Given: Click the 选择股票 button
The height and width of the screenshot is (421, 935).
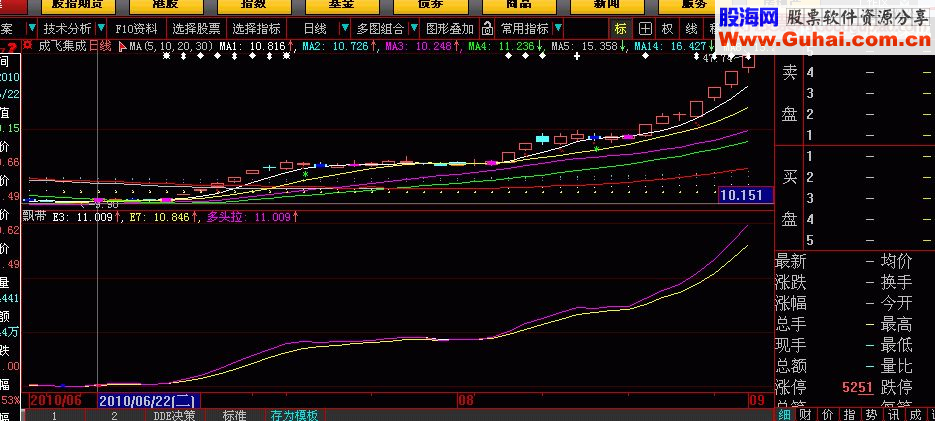Looking at the screenshot, I should click(197, 28).
